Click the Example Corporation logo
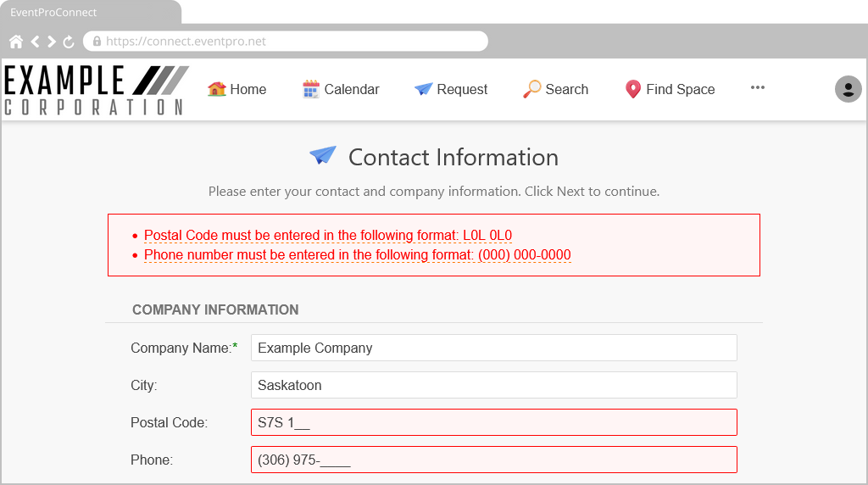 click(97, 90)
